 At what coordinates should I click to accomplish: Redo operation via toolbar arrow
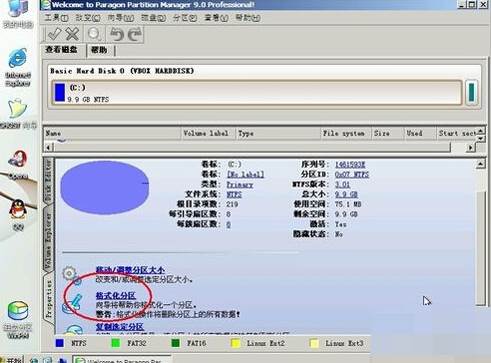point(135,34)
